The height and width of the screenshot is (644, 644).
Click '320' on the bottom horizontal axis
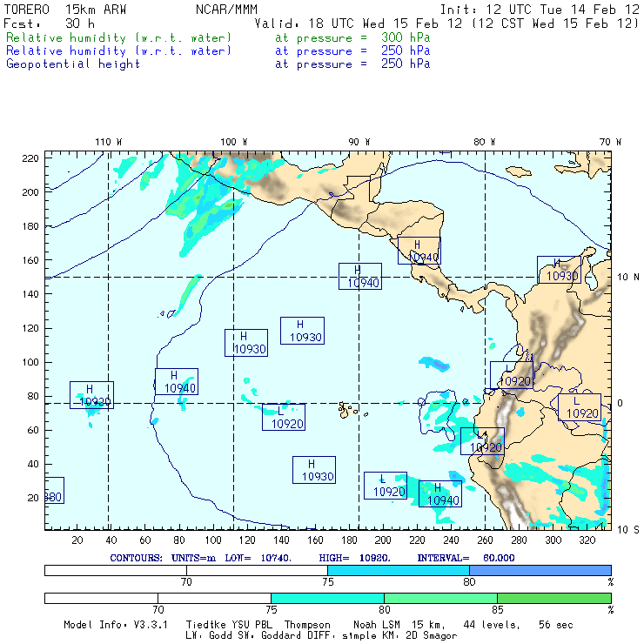click(587, 540)
